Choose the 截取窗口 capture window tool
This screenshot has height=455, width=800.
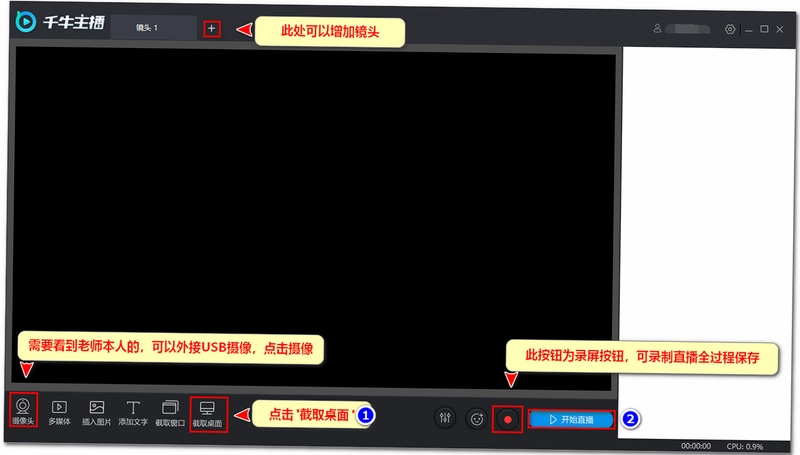click(170, 413)
